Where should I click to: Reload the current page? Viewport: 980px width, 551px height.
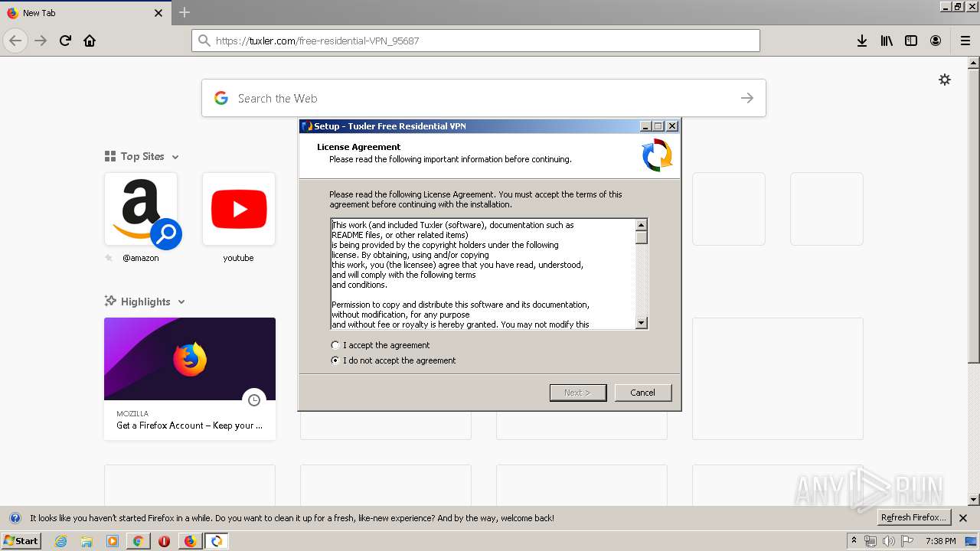pos(65,41)
